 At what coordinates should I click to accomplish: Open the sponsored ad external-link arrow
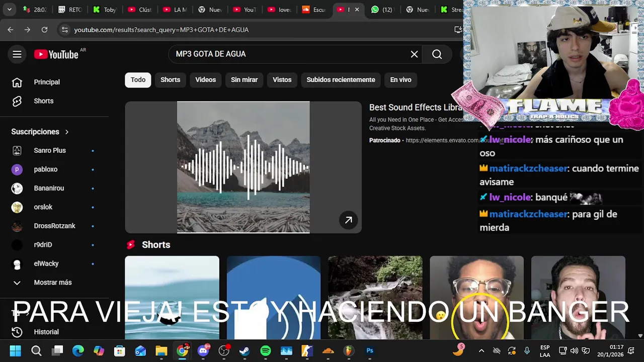point(348,220)
